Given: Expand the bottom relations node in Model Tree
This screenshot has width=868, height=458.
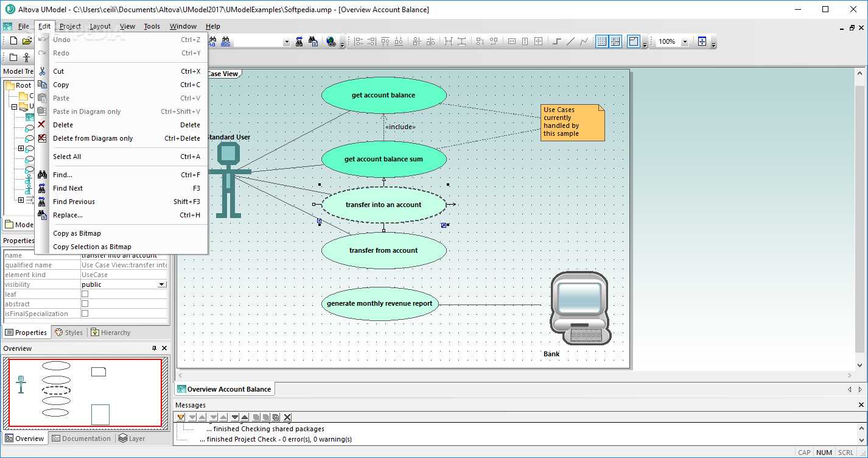Looking at the screenshot, I should point(21,200).
